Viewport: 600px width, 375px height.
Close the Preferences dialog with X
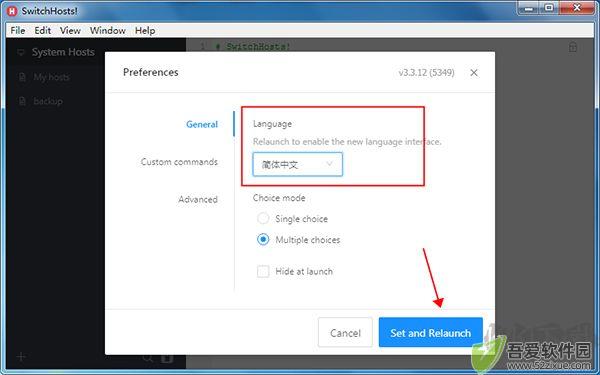(x=474, y=73)
